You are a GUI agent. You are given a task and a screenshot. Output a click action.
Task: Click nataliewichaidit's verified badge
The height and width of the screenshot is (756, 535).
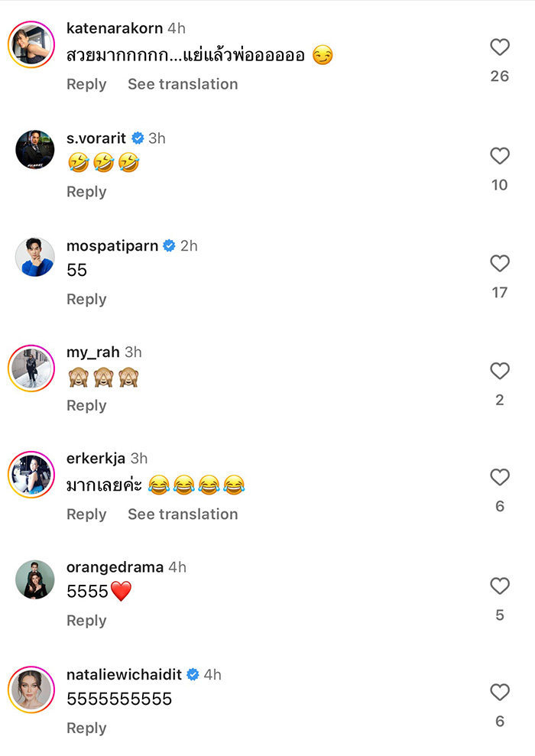[192, 674]
